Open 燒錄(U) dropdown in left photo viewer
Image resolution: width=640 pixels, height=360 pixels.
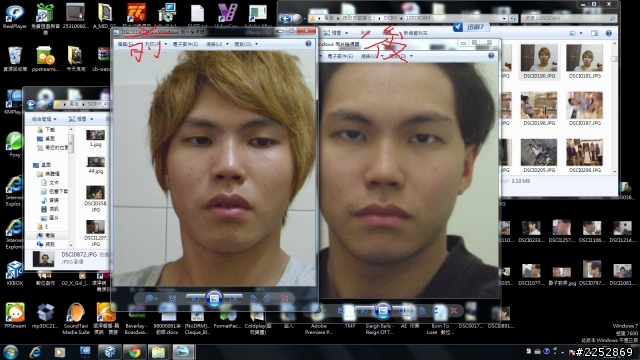coord(216,44)
